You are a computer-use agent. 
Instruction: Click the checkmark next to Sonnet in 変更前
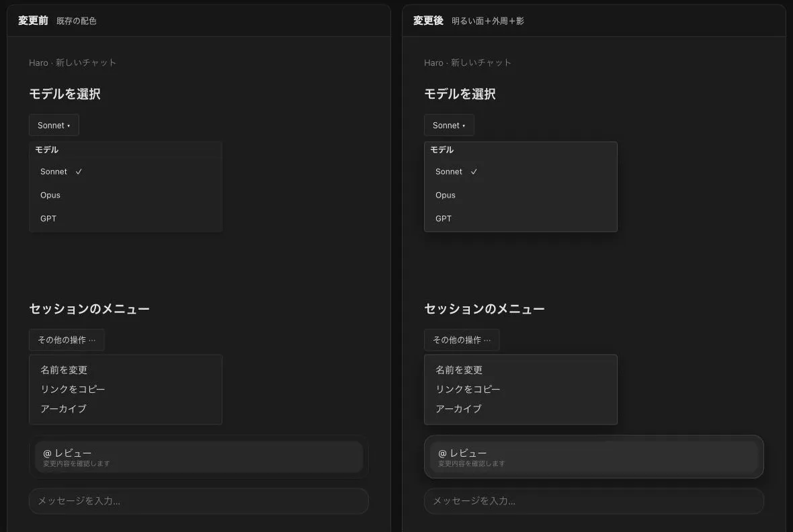click(x=79, y=172)
